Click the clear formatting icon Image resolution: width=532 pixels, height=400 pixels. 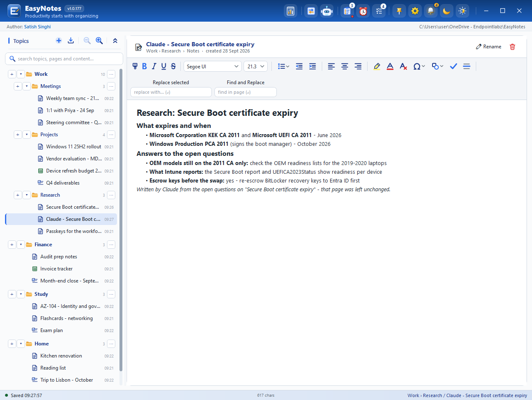(x=403, y=66)
